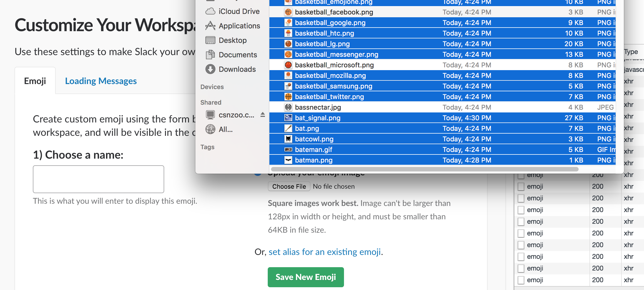This screenshot has height=290, width=644.
Task: Click the 13 KB size of basketball_messenger.png
Action: pyautogui.click(x=574, y=55)
